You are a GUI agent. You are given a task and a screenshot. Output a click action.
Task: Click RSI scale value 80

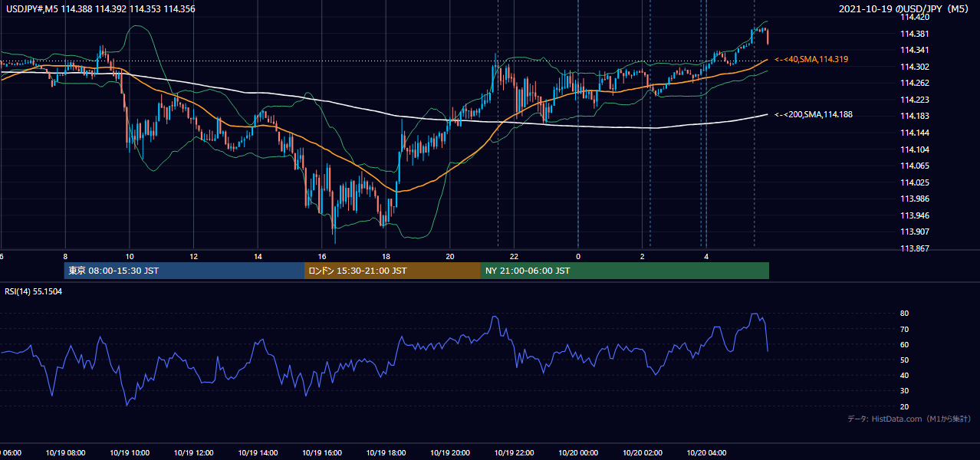pos(904,314)
